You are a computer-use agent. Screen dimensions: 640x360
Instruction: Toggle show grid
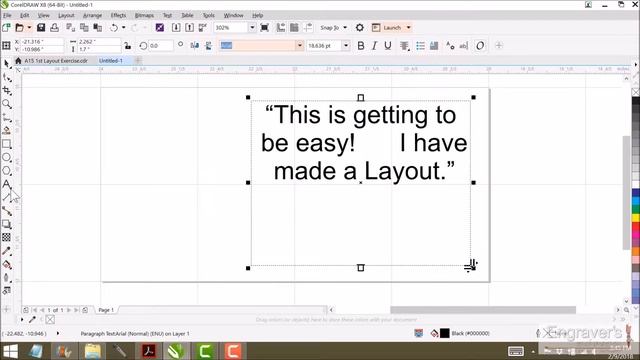coord(294,27)
